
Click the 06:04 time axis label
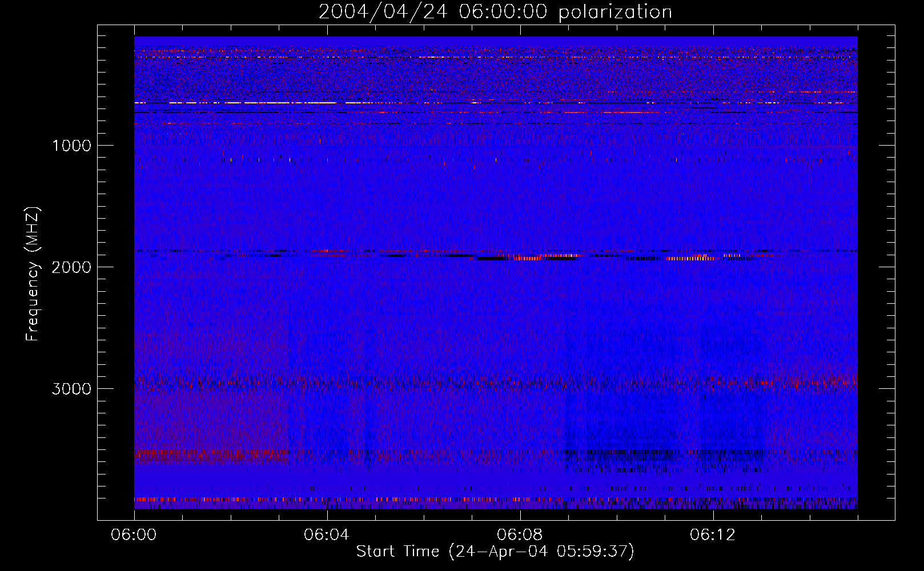point(327,535)
